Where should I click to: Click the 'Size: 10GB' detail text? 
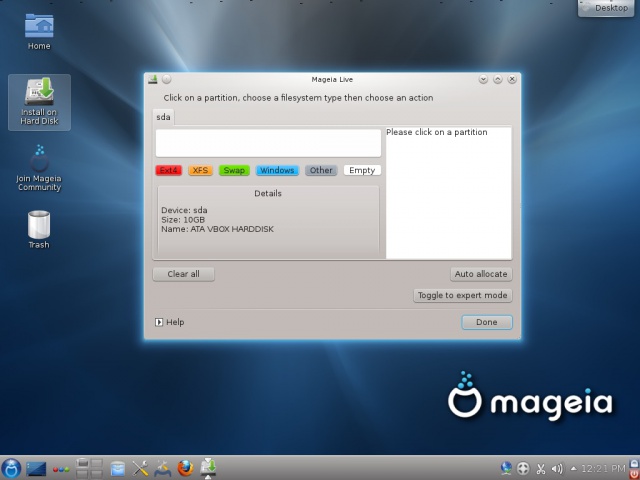183,220
